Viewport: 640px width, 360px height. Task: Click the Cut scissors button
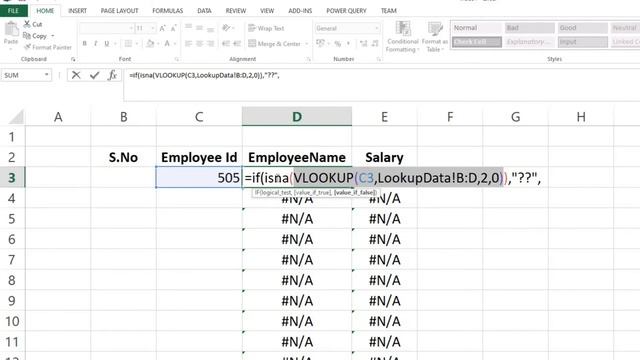[x=33, y=24]
